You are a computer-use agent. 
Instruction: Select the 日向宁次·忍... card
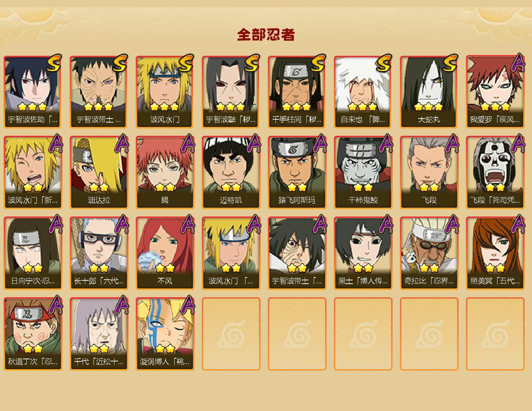click(33, 253)
